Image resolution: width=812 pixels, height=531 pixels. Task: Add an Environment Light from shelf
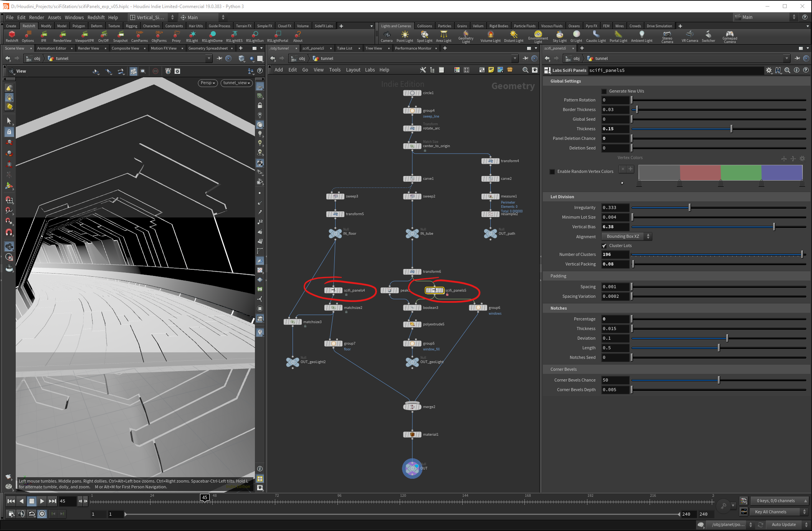538,37
